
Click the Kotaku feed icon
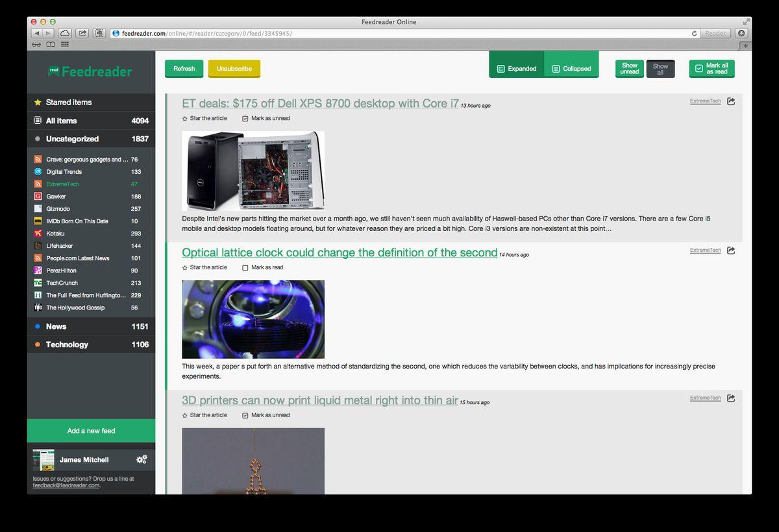tap(38, 234)
